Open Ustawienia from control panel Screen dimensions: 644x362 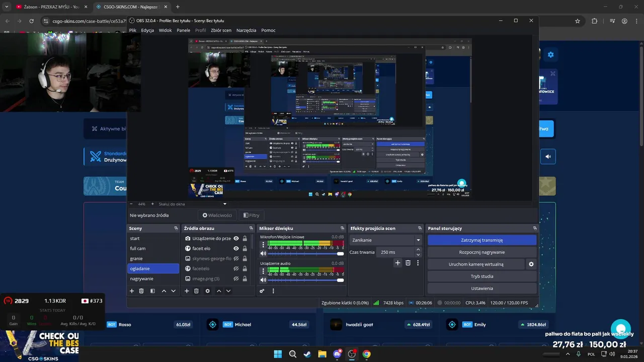click(481, 288)
